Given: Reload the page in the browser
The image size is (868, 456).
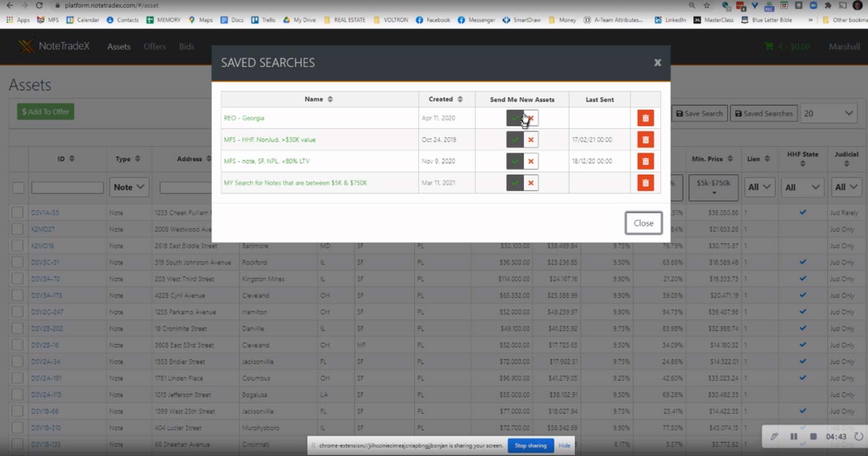Looking at the screenshot, I should (39, 5).
